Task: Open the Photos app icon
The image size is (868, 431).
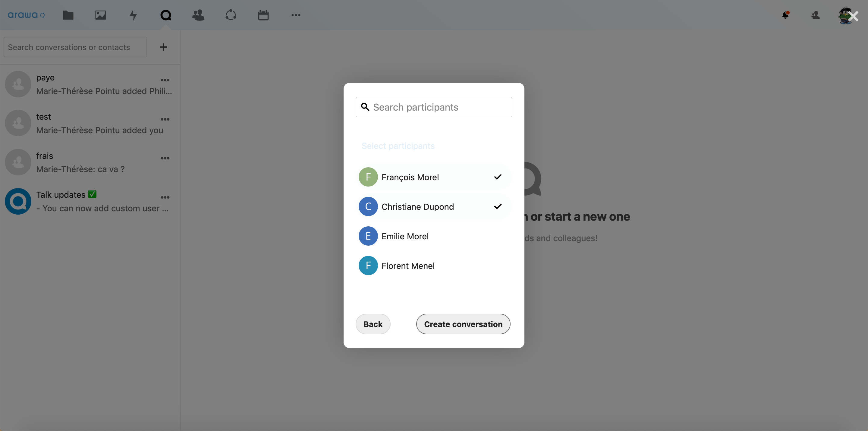Action: (100, 15)
